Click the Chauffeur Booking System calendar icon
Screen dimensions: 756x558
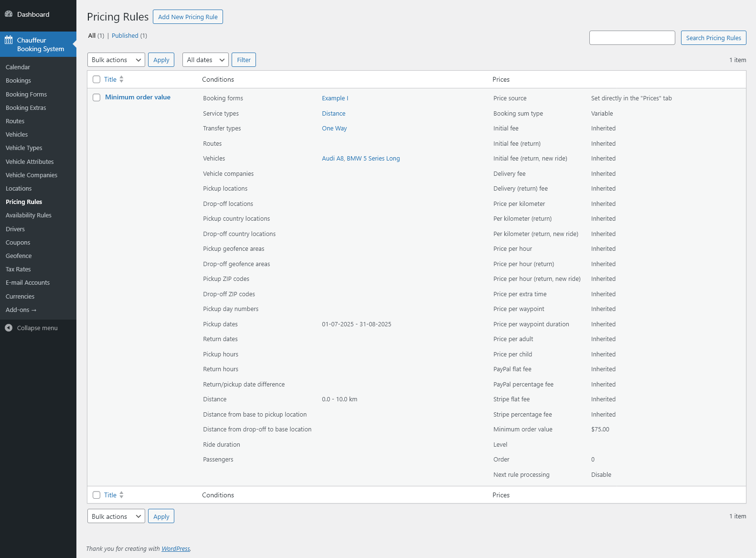pyautogui.click(x=9, y=40)
